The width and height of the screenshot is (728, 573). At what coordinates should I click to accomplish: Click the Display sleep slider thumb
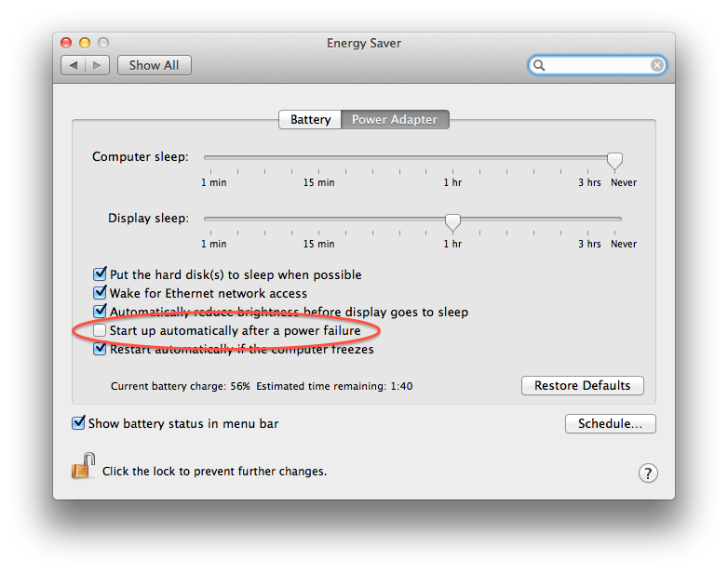[452, 222]
